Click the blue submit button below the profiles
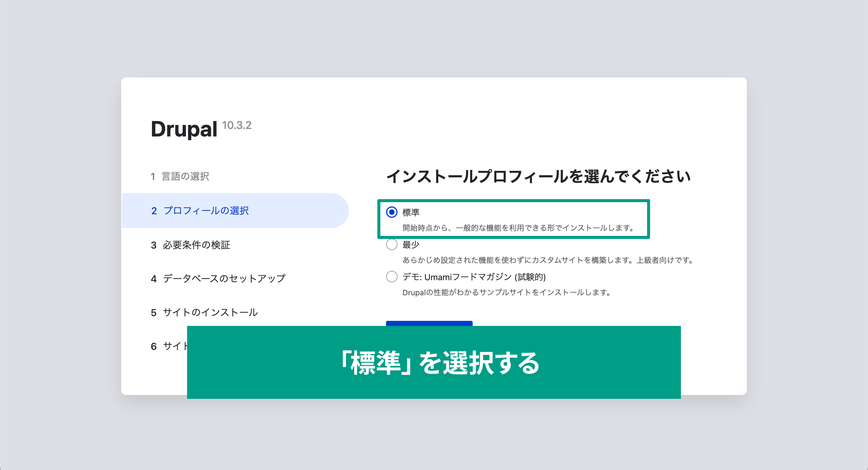Image resolution: width=868 pixels, height=470 pixels. [x=429, y=324]
